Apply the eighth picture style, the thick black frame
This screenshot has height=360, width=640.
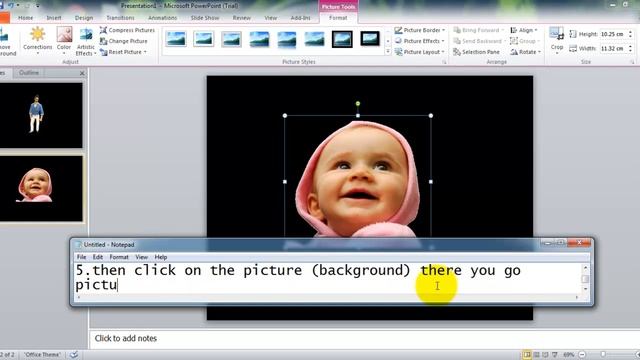click(370, 39)
